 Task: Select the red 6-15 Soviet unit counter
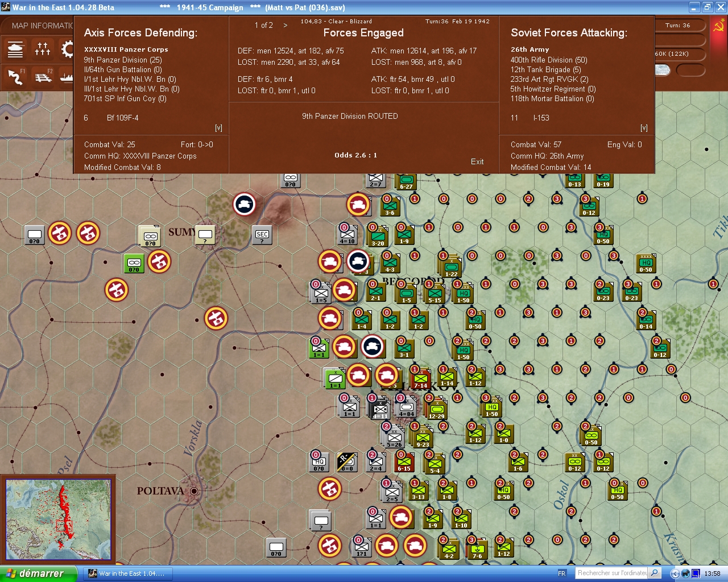tap(404, 462)
